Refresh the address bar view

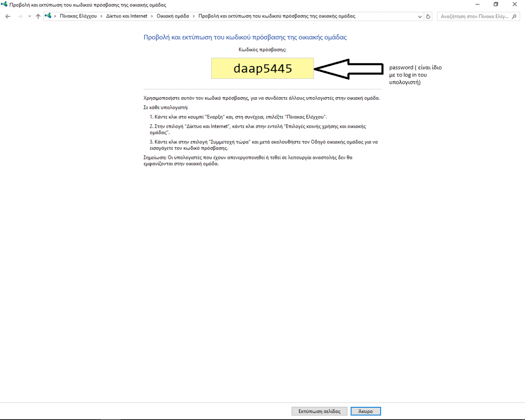[428, 16]
